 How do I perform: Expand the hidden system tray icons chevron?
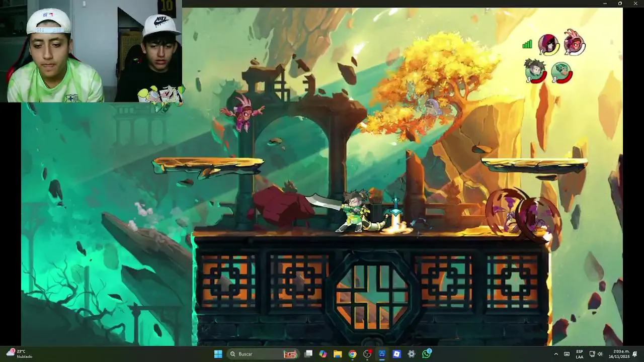[556, 354]
